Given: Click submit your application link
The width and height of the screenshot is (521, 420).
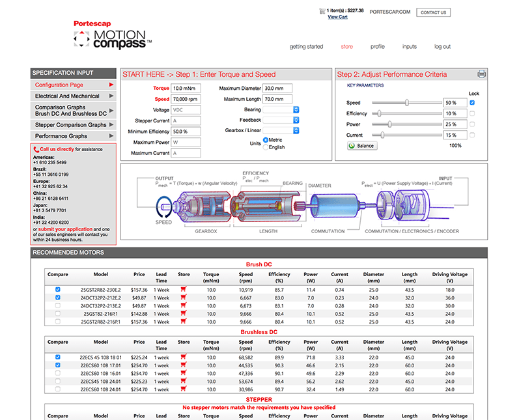Looking at the screenshot, I should click(x=65, y=229).
